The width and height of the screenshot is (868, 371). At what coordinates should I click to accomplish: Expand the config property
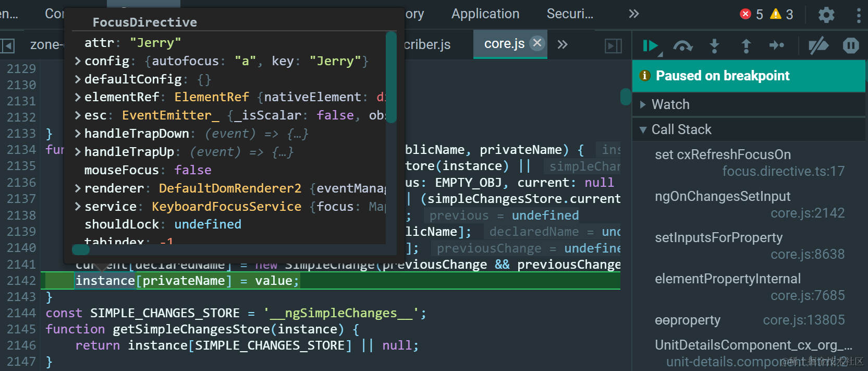click(78, 61)
